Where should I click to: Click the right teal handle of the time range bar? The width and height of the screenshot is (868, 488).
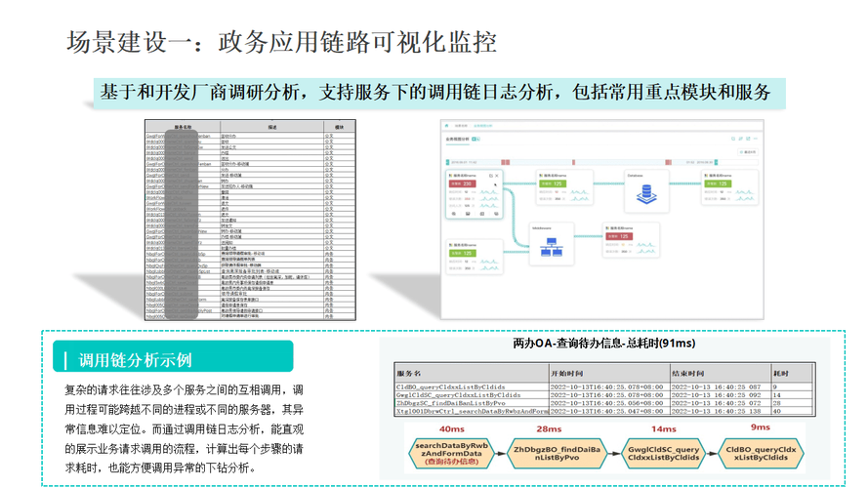click(x=717, y=162)
